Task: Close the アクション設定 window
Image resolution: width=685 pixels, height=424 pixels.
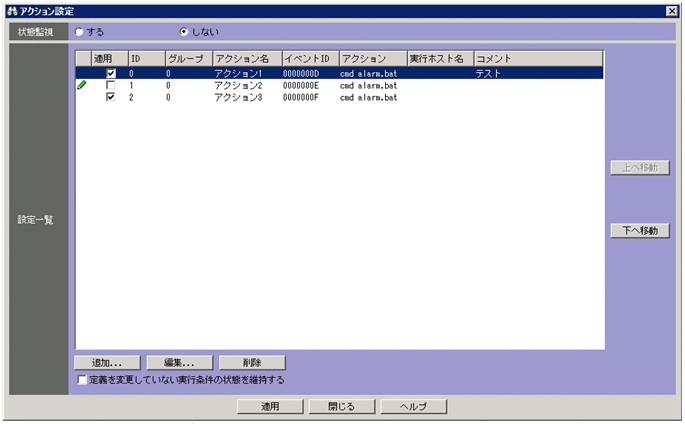Action: click(x=672, y=11)
